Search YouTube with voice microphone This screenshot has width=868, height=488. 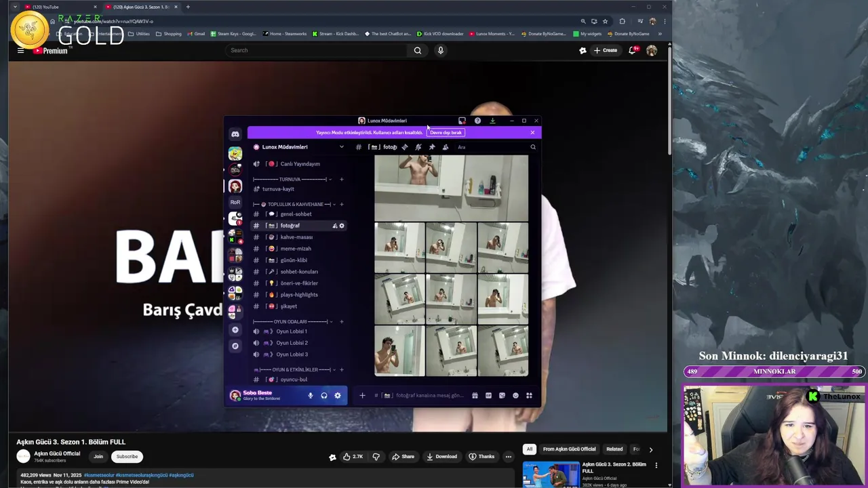pos(440,50)
